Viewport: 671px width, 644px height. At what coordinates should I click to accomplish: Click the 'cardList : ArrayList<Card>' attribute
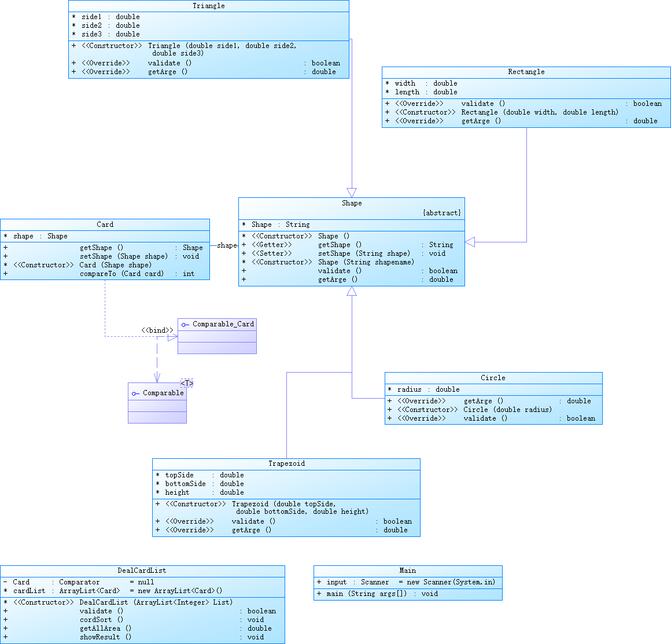pos(113,590)
